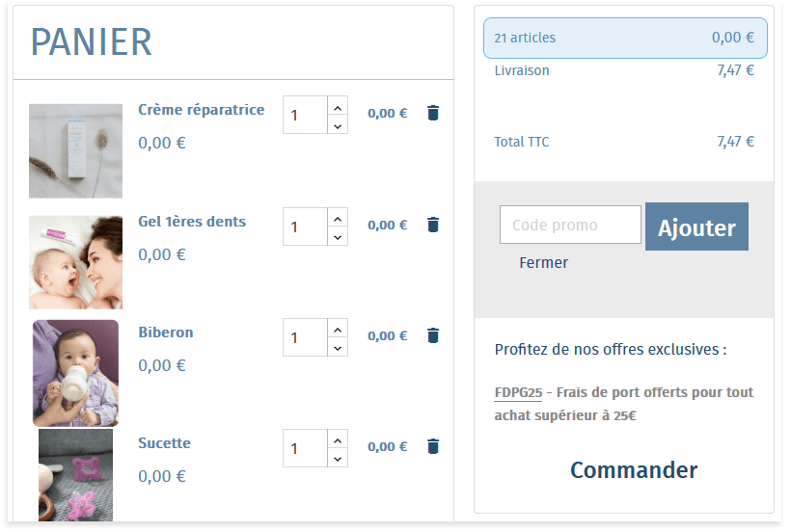Open the Crème réparatrice product thumbnail
Screen dimensions: 791x532
[x=75, y=150]
